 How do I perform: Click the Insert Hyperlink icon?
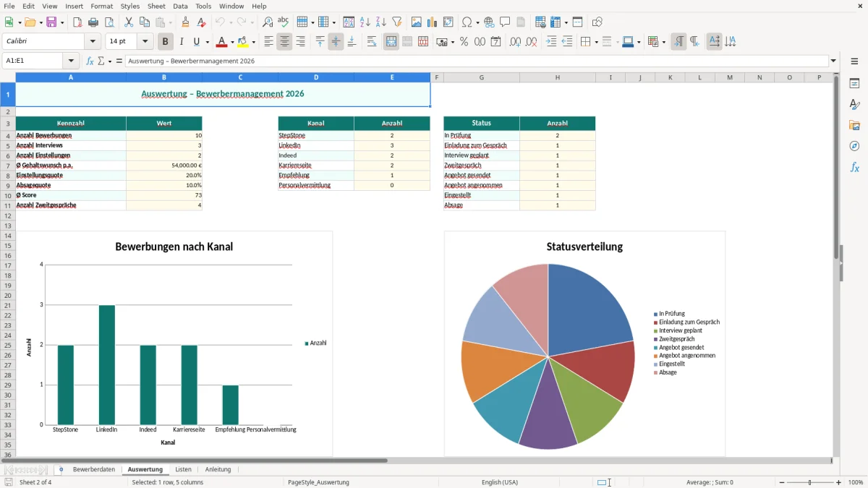point(489,22)
